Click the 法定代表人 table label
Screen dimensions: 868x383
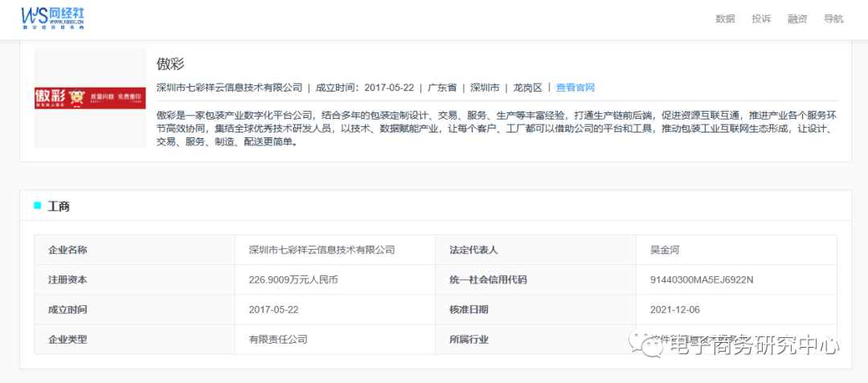click(474, 250)
